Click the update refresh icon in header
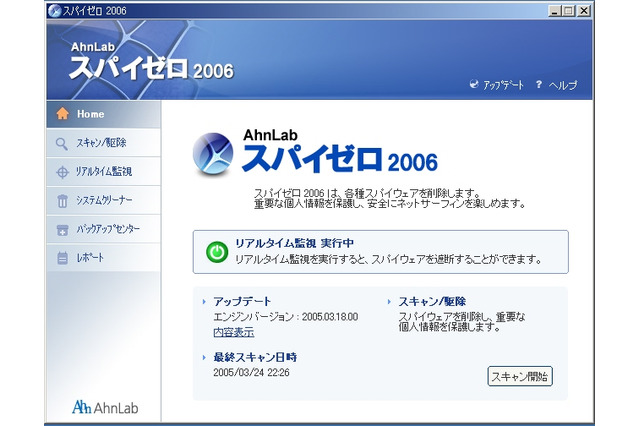This screenshot has width=640, height=426. [474, 85]
